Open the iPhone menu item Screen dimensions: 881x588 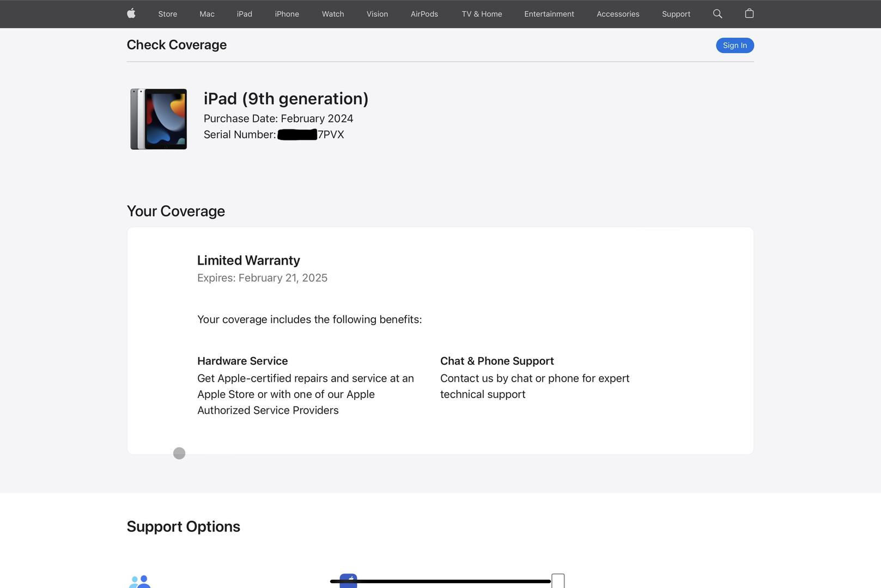pos(287,14)
